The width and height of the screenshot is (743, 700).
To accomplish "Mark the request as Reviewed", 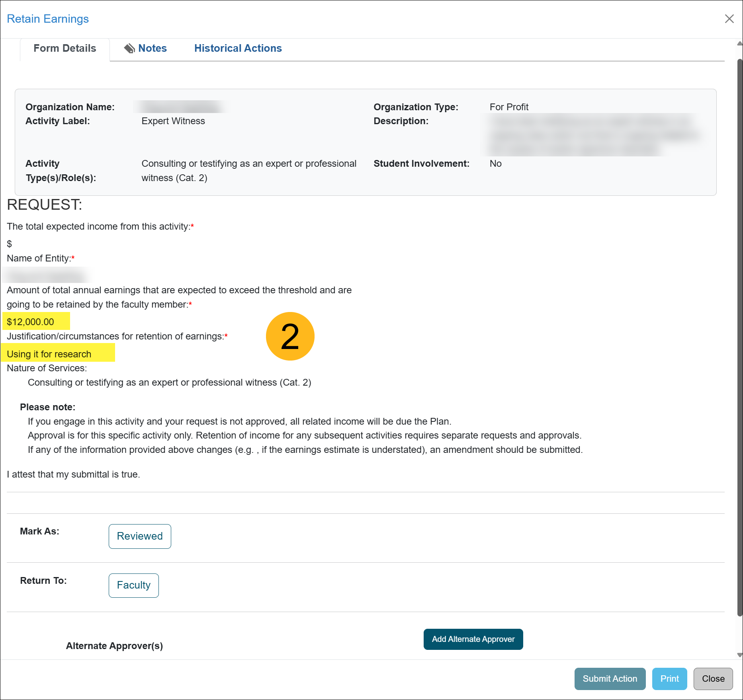I will (140, 536).
